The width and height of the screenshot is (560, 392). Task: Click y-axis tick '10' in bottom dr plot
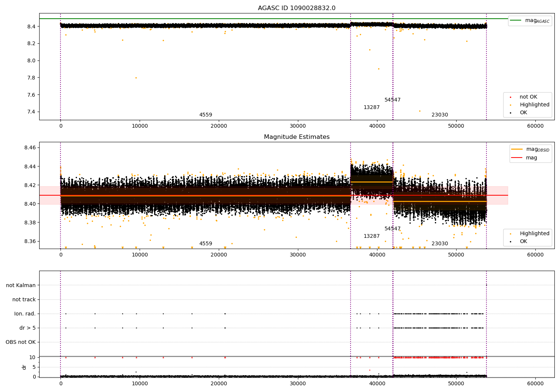[x=32, y=357]
